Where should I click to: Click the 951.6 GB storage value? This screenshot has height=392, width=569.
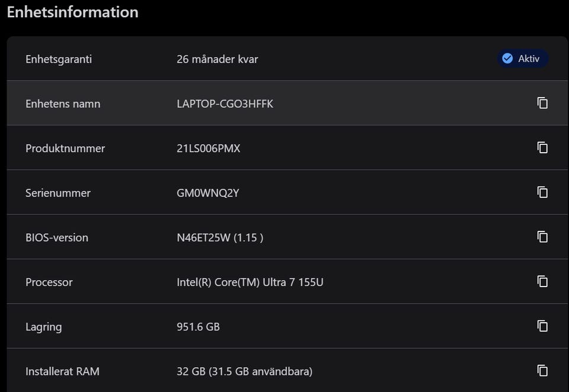pos(198,326)
